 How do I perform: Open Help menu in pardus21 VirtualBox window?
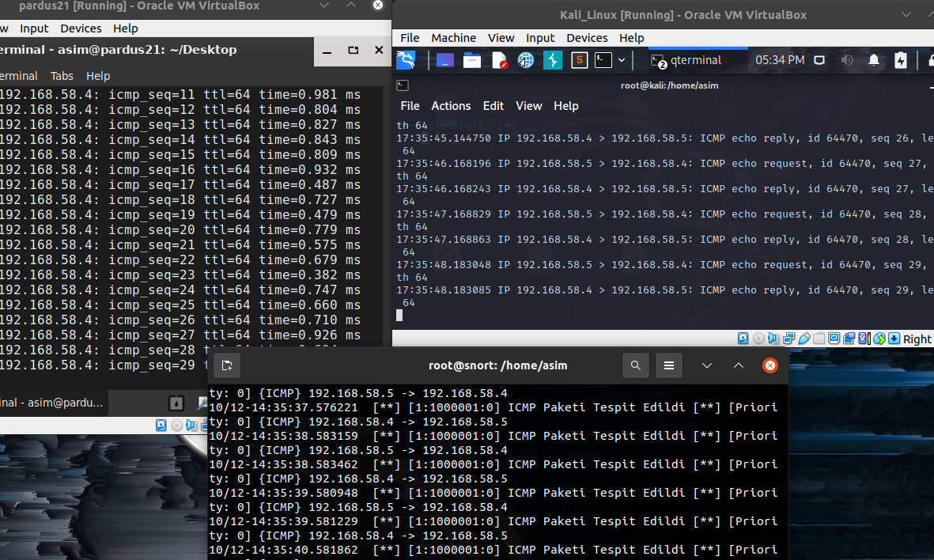125,28
